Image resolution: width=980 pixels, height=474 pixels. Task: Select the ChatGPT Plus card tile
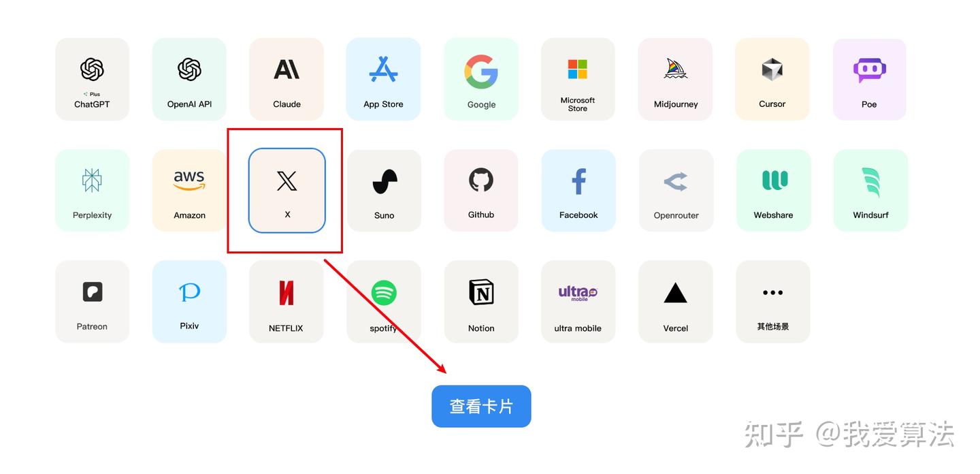pos(92,79)
